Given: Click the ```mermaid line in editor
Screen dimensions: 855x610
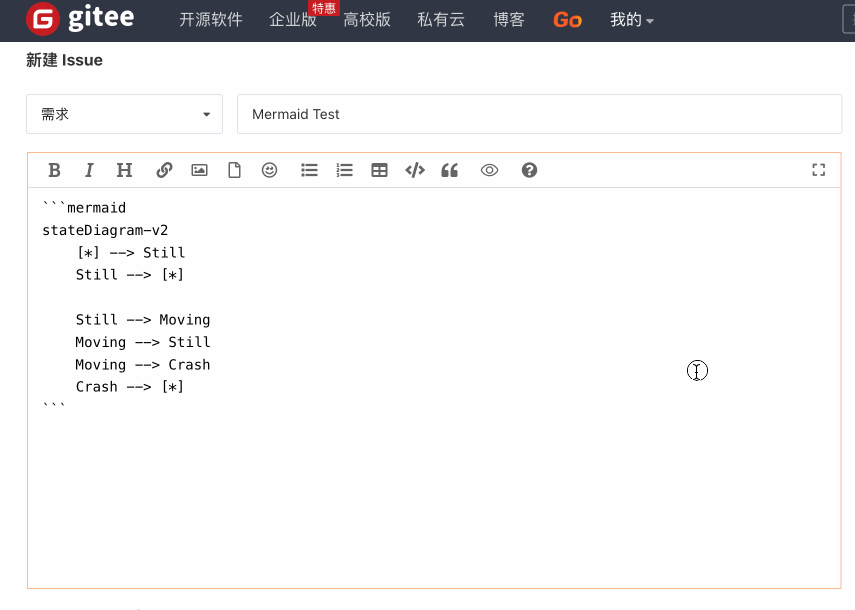Looking at the screenshot, I should (x=85, y=208).
